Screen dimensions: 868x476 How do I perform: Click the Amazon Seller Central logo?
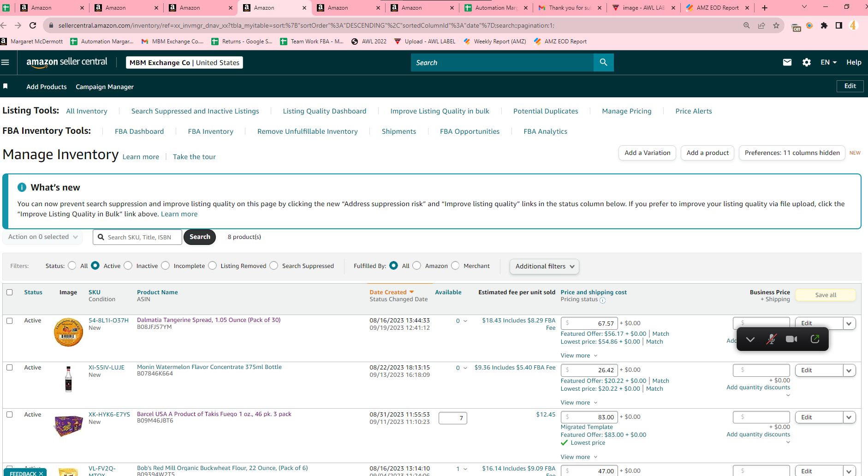(67, 62)
